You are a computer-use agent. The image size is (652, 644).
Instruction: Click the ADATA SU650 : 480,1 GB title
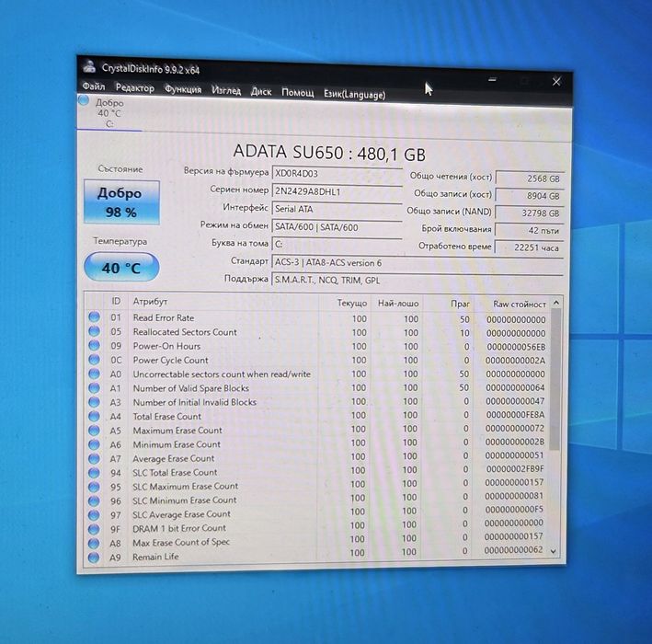click(329, 153)
